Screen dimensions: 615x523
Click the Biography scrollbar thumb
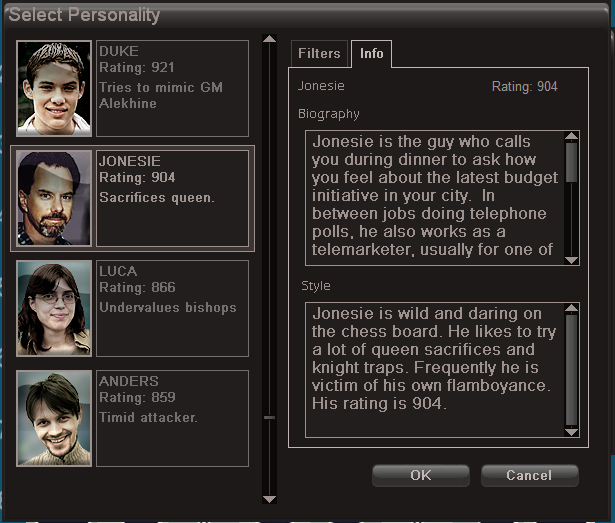(x=571, y=162)
